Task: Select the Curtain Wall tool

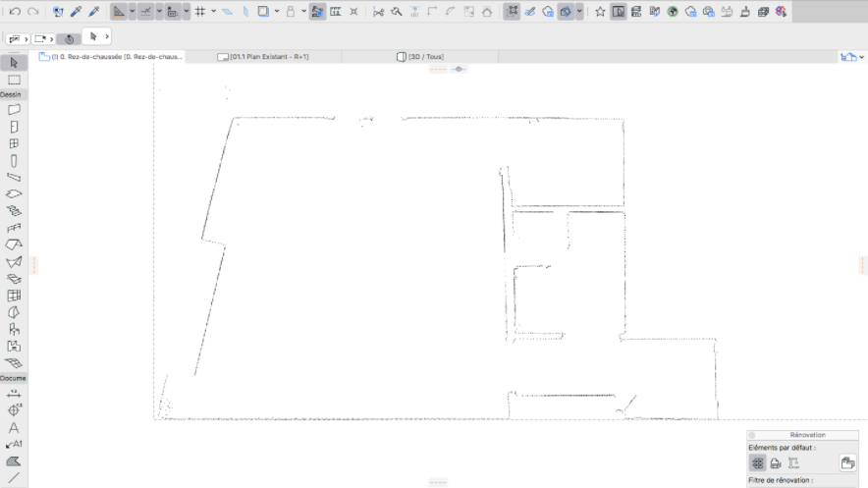Action: 14,296
